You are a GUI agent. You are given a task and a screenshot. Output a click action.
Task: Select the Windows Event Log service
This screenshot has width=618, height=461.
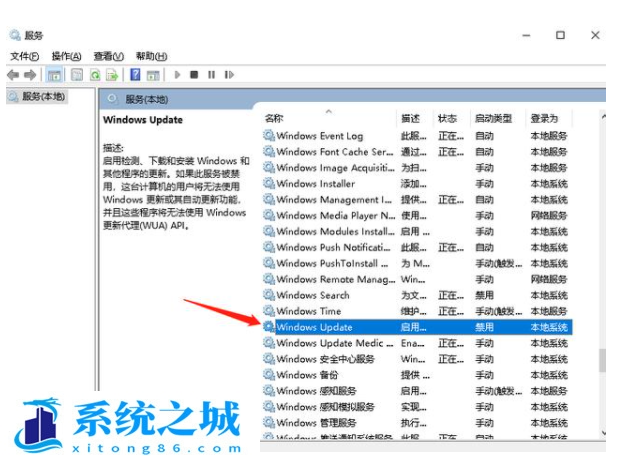pos(417,136)
